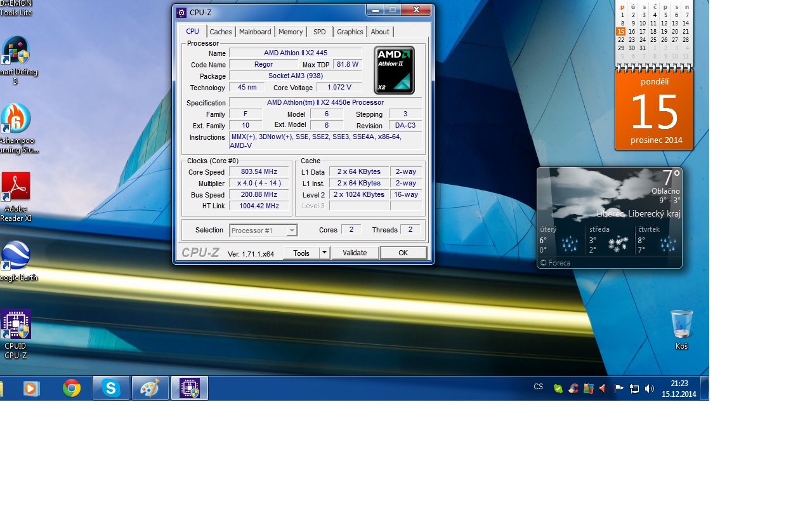Click the Code Name value Regor
The image size is (812, 508).
263,64
